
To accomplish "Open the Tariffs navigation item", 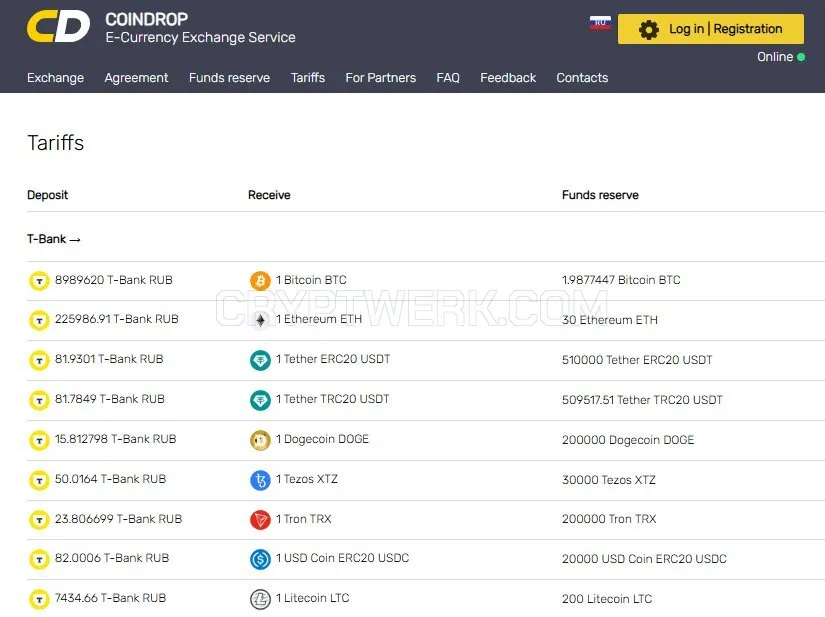I will click(x=308, y=78).
